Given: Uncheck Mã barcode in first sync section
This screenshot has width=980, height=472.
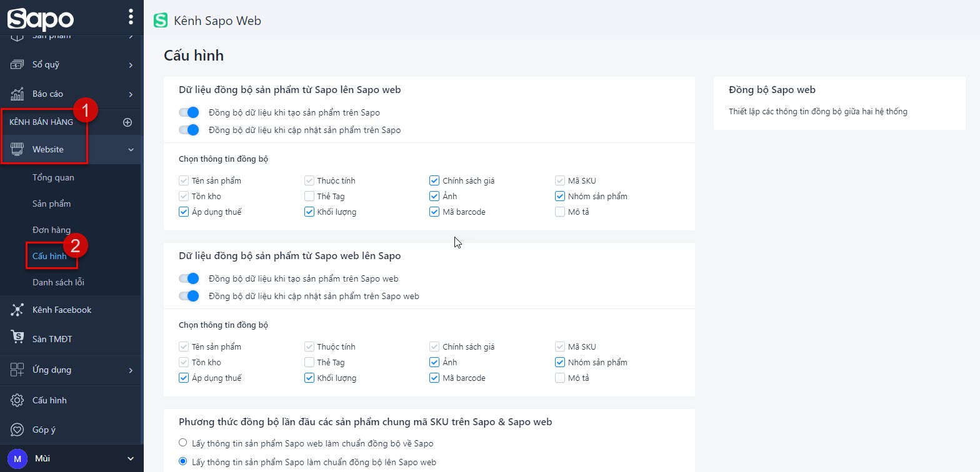Looking at the screenshot, I should 434,212.
